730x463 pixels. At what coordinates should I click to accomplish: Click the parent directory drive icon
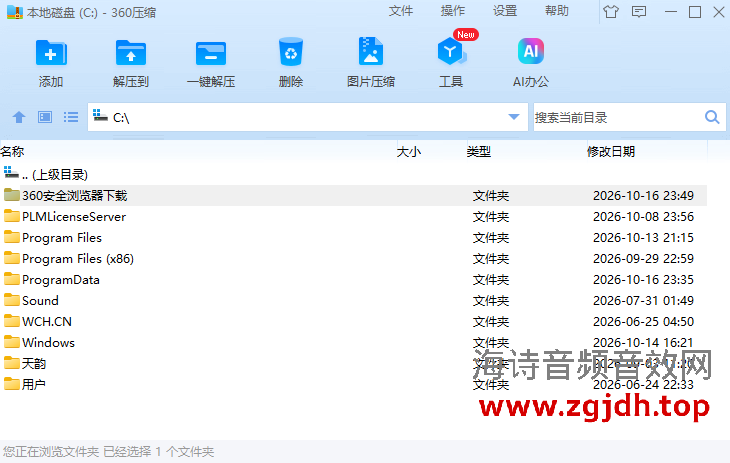click(x=11, y=172)
